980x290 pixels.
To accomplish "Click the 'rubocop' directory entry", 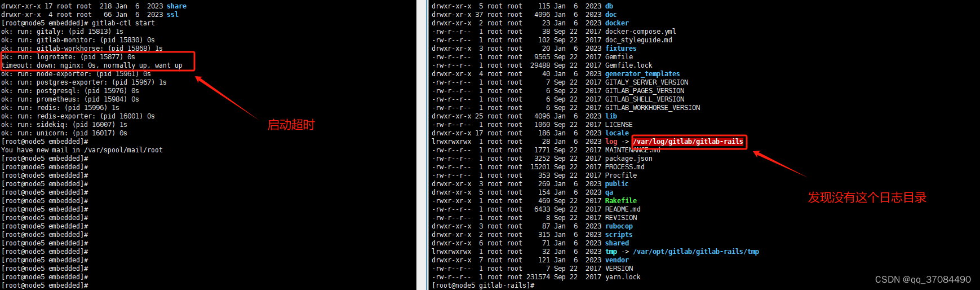I will [619, 226].
